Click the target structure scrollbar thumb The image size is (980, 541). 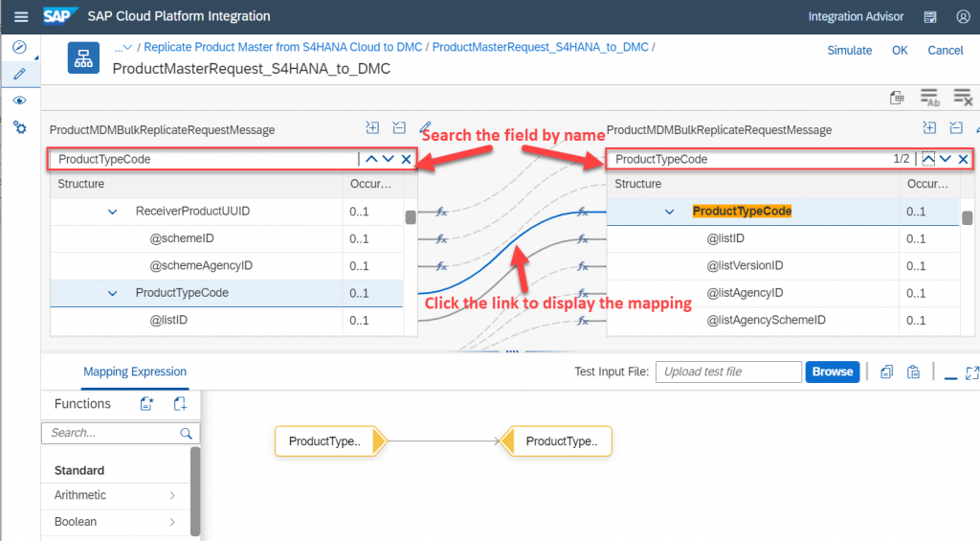967,217
